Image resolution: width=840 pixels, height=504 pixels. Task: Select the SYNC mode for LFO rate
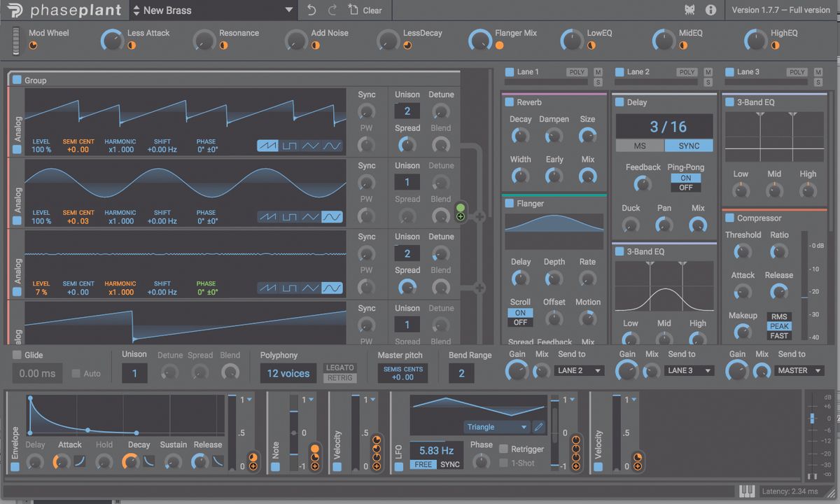[450, 465]
